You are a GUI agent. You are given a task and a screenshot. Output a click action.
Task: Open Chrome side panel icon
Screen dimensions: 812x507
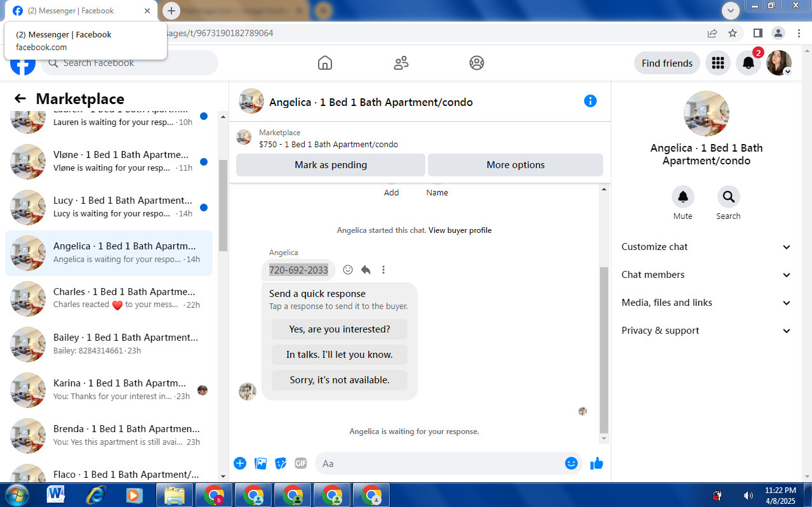[757, 33]
